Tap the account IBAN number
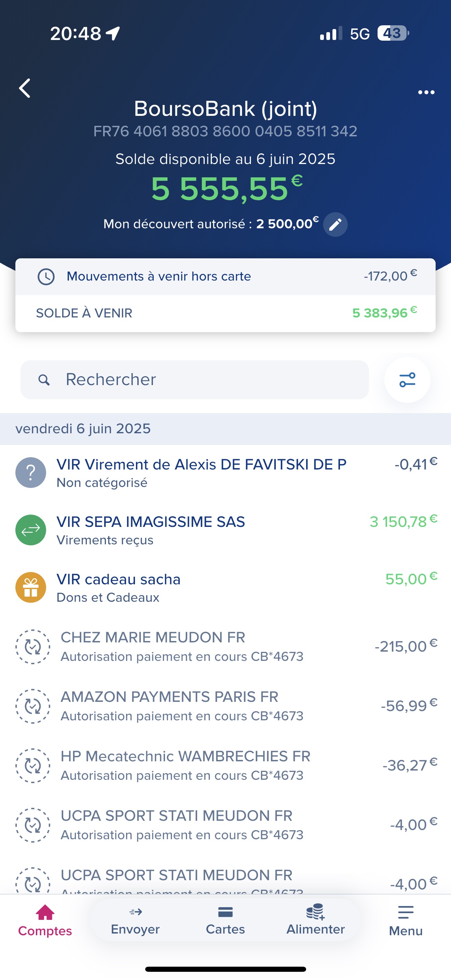 [225, 131]
